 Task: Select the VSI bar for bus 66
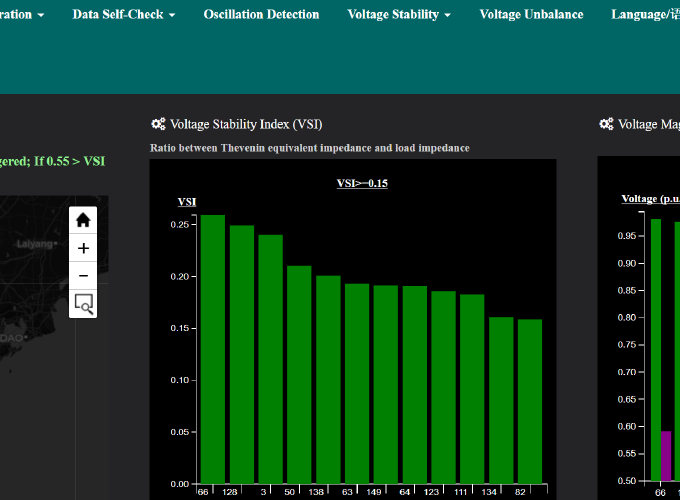tap(213, 350)
